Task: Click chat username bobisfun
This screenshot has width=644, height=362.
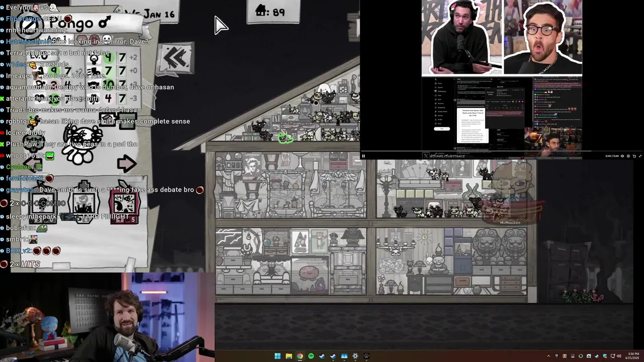Action: [x=20, y=228]
